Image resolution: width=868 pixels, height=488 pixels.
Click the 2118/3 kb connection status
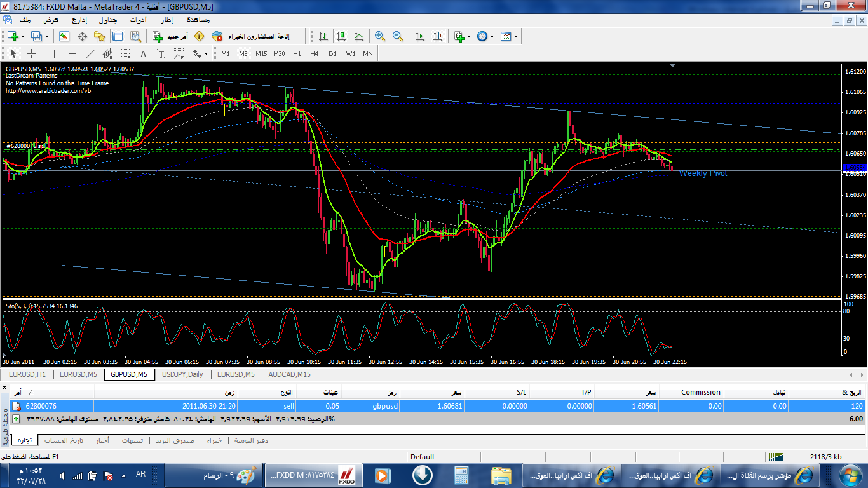click(x=827, y=456)
